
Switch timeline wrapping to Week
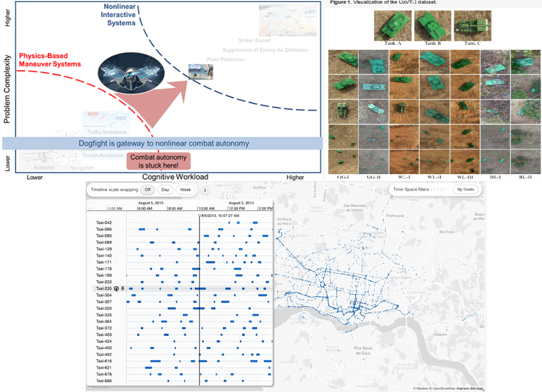pos(185,190)
